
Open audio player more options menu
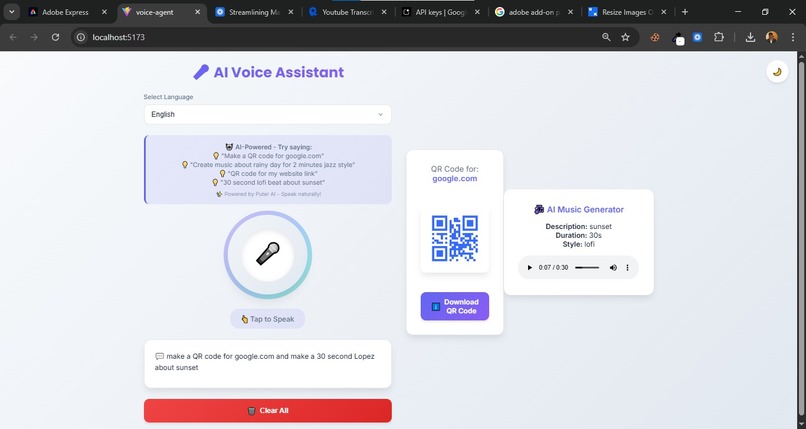coord(627,268)
